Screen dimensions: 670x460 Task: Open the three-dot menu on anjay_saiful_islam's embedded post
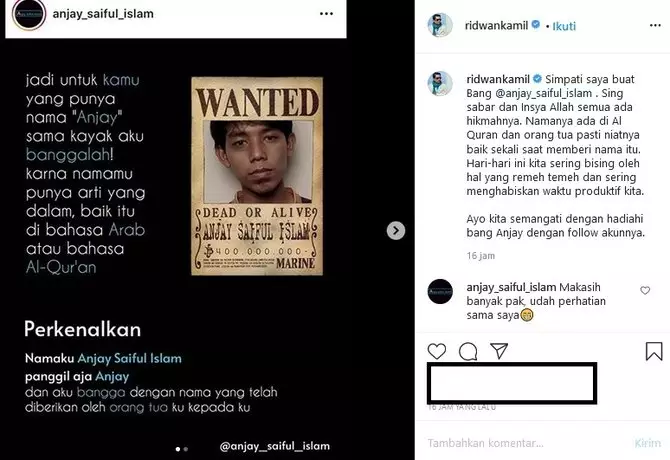(x=326, y=14)
